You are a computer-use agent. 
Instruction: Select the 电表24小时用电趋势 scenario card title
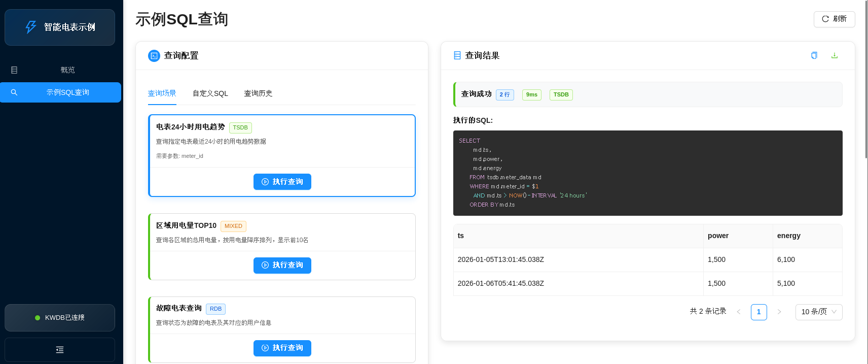(191, 127)
